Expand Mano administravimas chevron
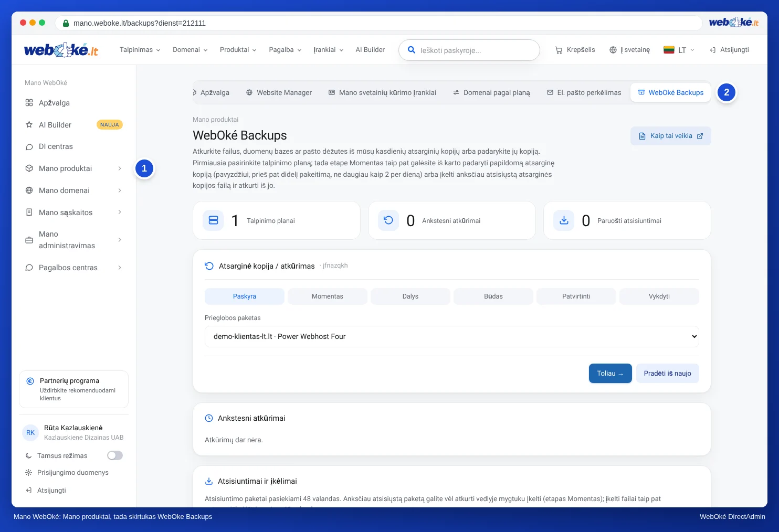This screenshot has height=532, width=779. [120, 240]
